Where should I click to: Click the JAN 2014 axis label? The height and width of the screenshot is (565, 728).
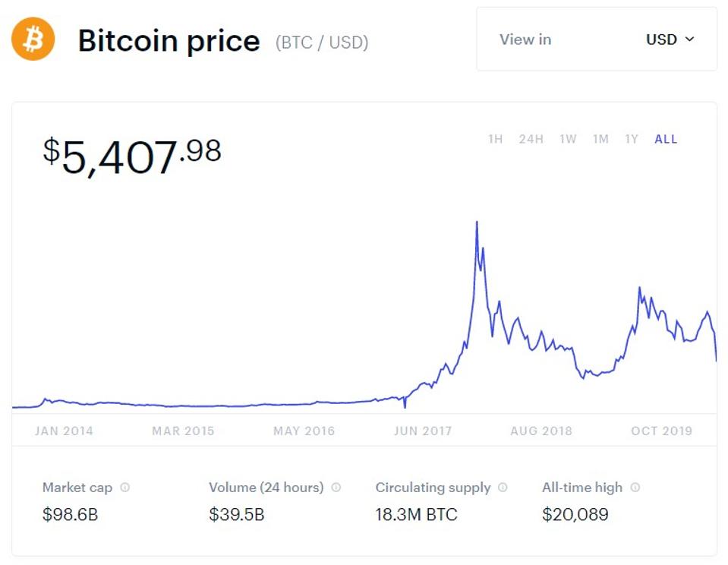[x=64, y=431]
